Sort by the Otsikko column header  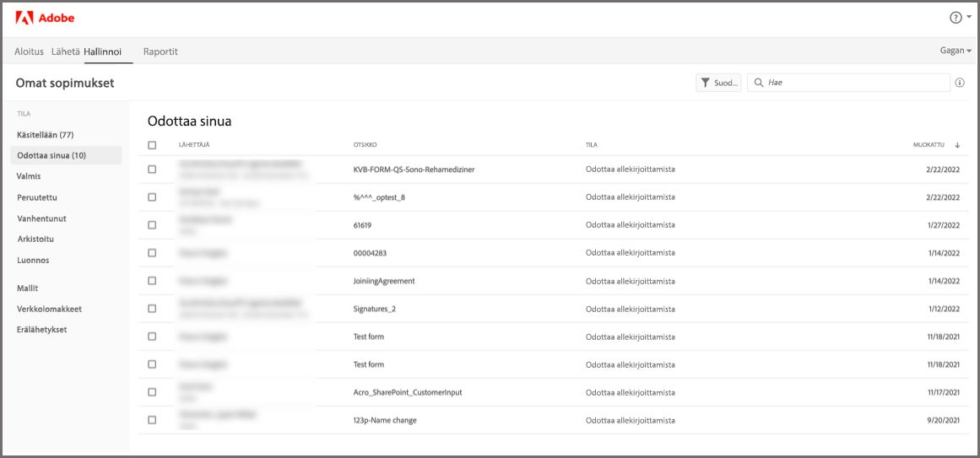[x=365, y=145]
